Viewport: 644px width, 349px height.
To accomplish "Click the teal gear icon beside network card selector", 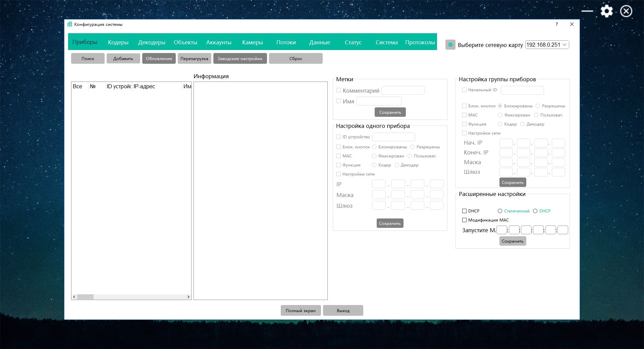I will 450,45.
